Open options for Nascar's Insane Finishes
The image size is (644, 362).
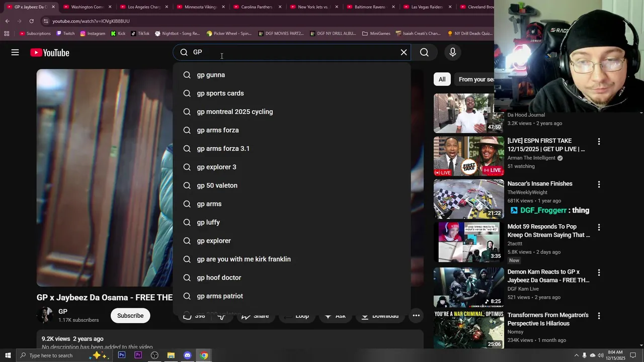[599, 185]
